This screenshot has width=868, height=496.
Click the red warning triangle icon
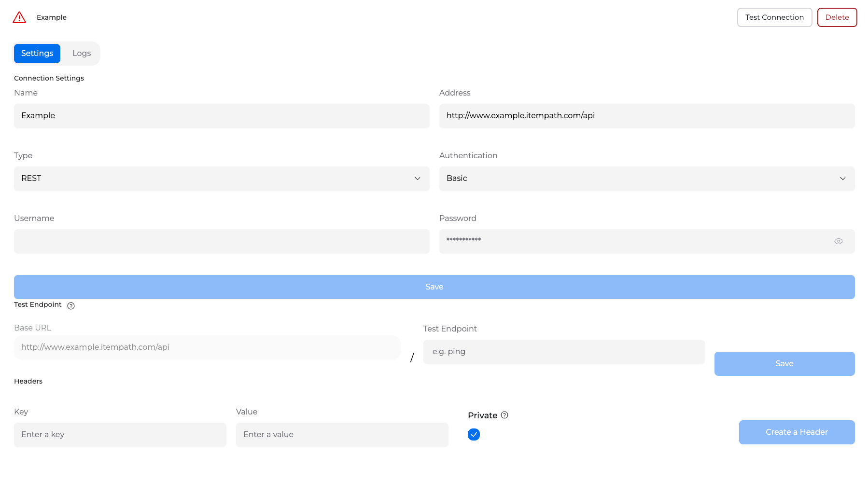tap(19, 17)
